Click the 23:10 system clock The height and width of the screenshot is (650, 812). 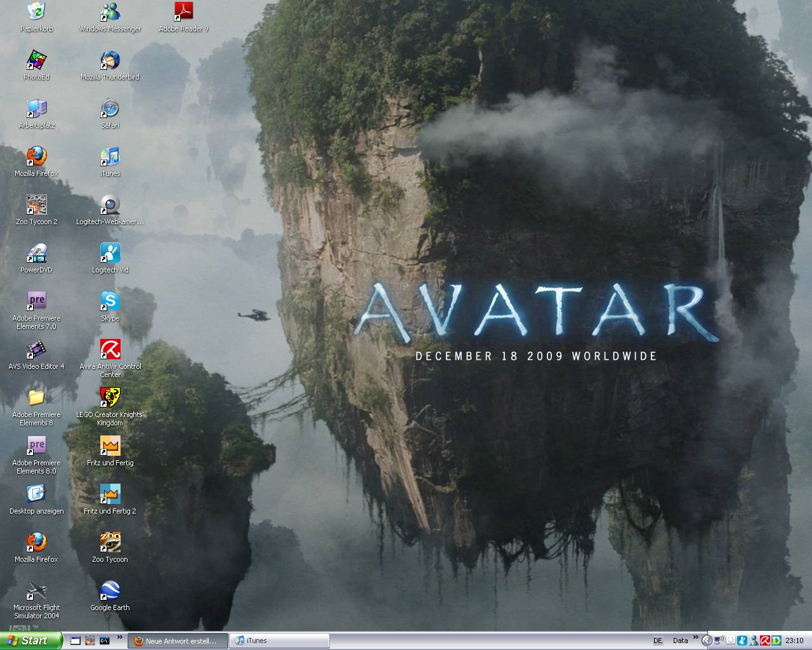point(794,640)
